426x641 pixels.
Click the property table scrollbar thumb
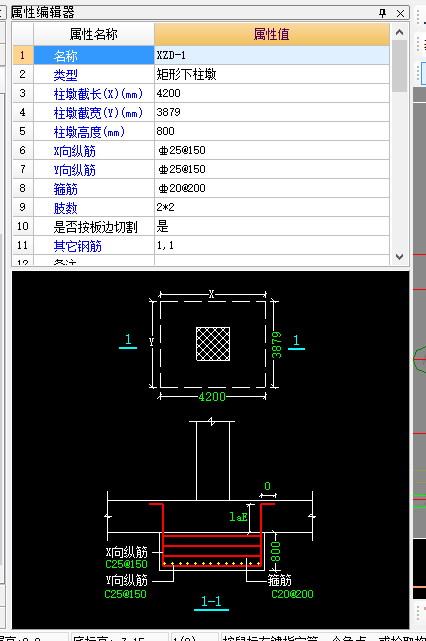(399, 66)
